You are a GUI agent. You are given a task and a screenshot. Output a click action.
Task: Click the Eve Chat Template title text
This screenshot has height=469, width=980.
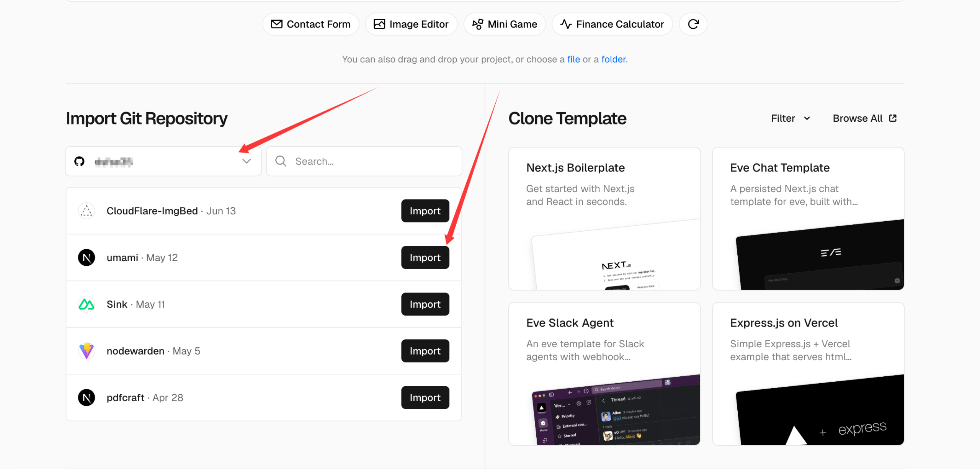click(780, 168)
